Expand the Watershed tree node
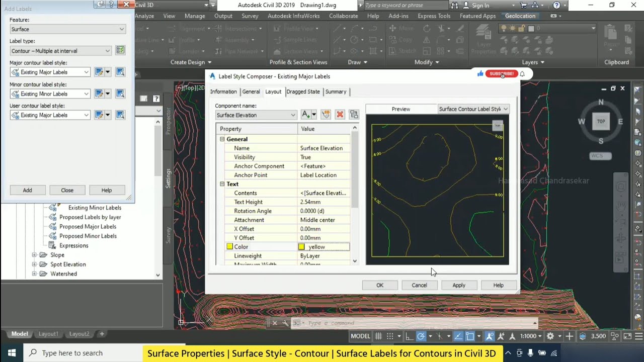Image resolution: width=644 pixels, height=362 pixels. tap(34, 274)
